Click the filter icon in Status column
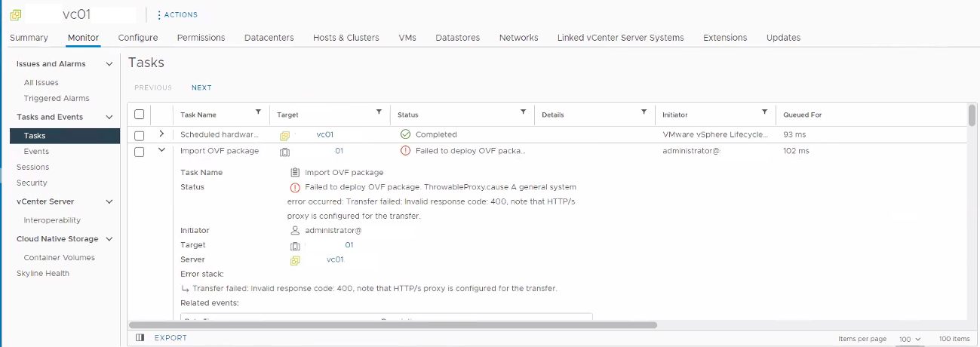This screenshot has width=980, height=347. pyautogui.click(x=523, y=112)
